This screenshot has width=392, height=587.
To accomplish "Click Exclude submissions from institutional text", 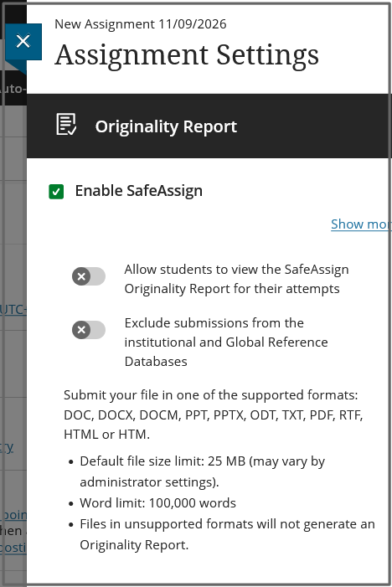I will tap(226, 342).
